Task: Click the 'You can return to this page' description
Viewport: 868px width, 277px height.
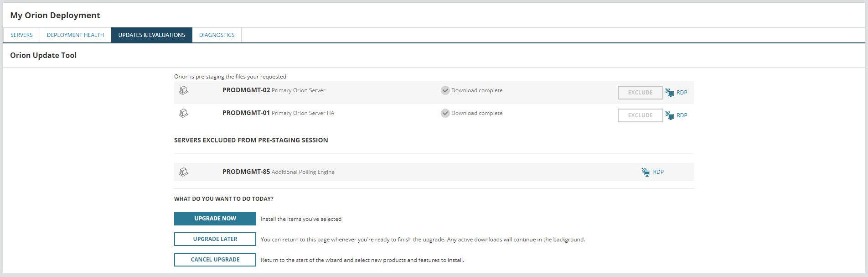Action: coord(423,240)
